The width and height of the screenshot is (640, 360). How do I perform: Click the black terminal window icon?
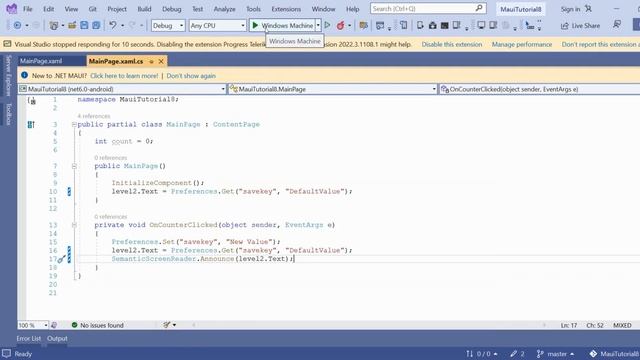444,25
